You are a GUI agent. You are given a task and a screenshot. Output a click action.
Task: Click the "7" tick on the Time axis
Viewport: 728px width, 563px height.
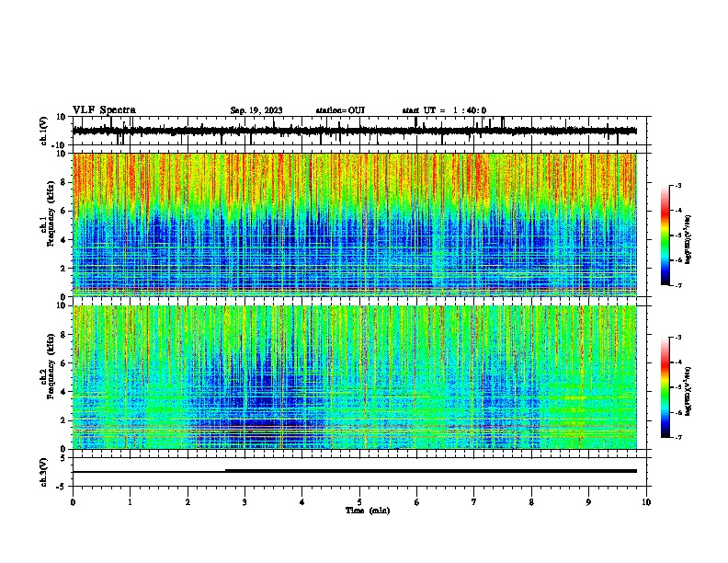[474, 502]
